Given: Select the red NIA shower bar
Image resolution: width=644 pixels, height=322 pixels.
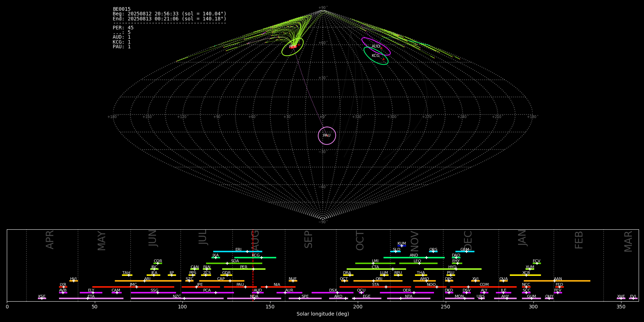Looking at the screenshot, I should [x=278, y=287].
